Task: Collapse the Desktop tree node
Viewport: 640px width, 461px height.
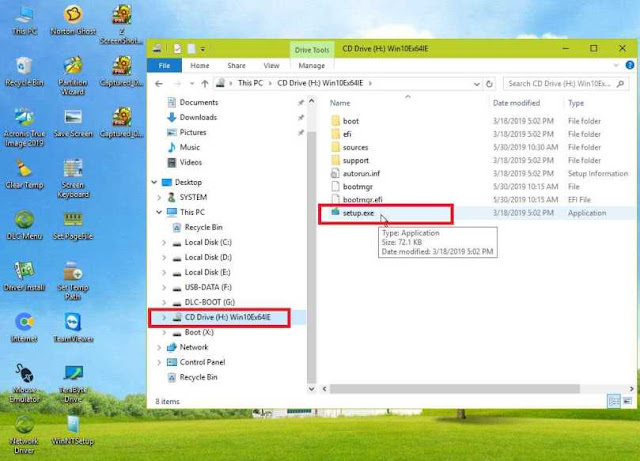Action: [154, 182]
